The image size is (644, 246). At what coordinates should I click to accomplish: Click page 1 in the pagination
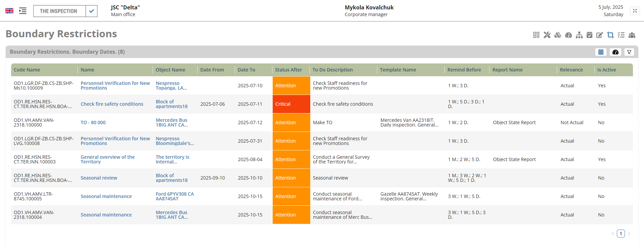pyautogui.click(x=621, y=234)
